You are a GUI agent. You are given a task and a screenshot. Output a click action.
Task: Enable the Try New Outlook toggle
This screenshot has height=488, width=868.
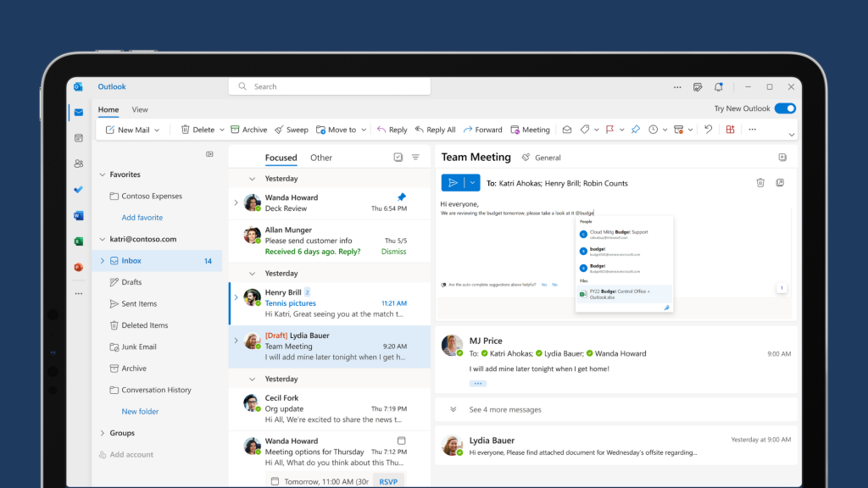(784, 108)
